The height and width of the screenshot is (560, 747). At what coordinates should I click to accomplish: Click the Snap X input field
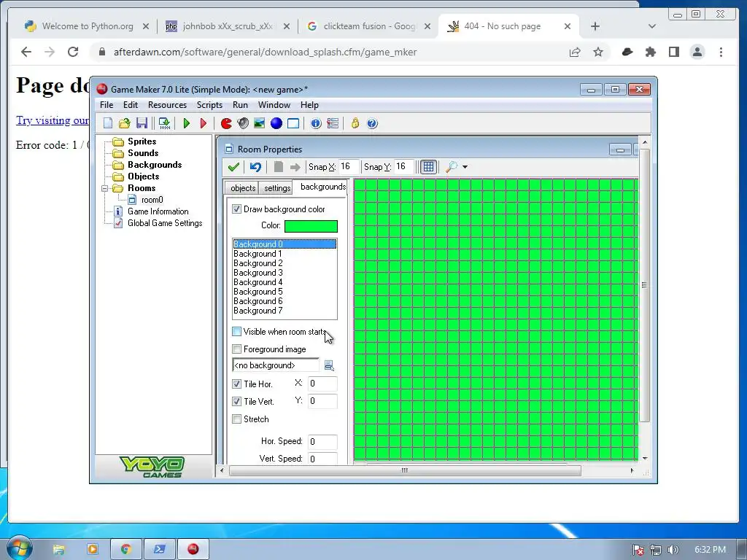tap(348, 167)
